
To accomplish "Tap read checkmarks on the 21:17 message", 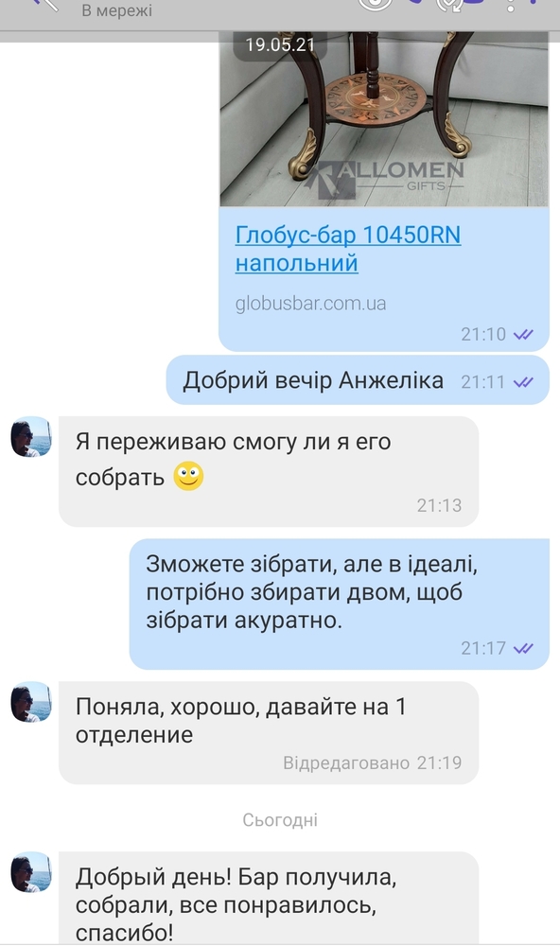I will point(523,648).
